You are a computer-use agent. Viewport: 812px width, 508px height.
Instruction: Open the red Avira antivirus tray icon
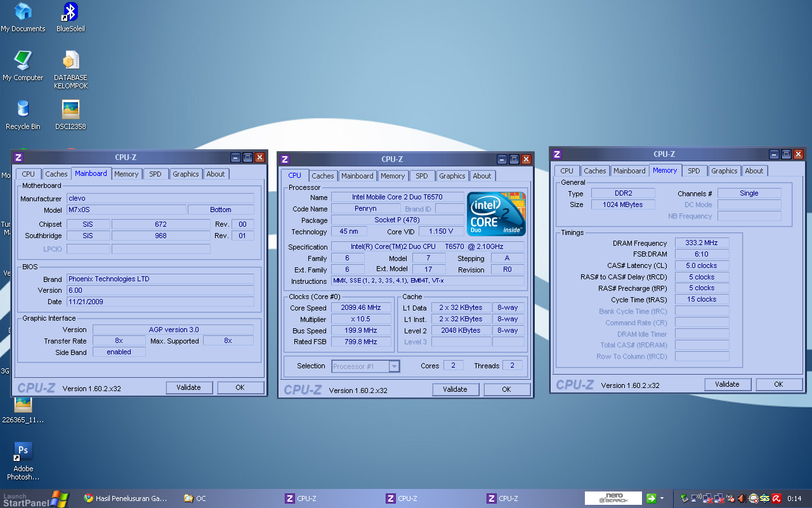click(x=776, y=498)
